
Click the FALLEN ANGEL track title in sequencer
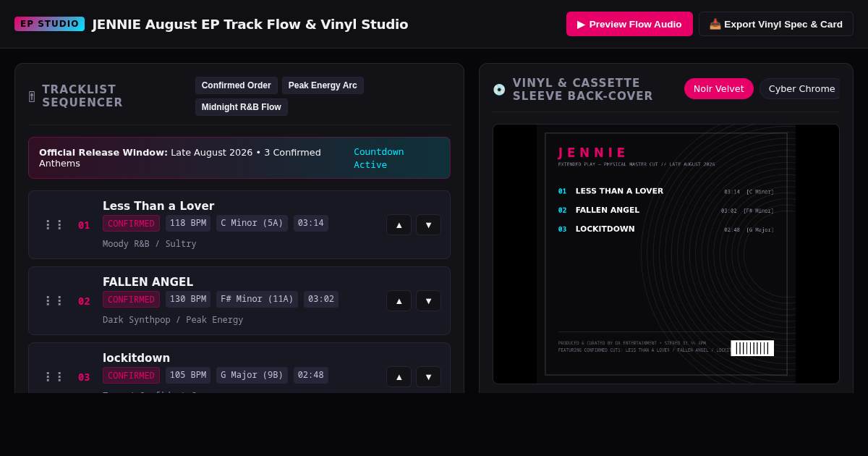(x=148, y=282)
